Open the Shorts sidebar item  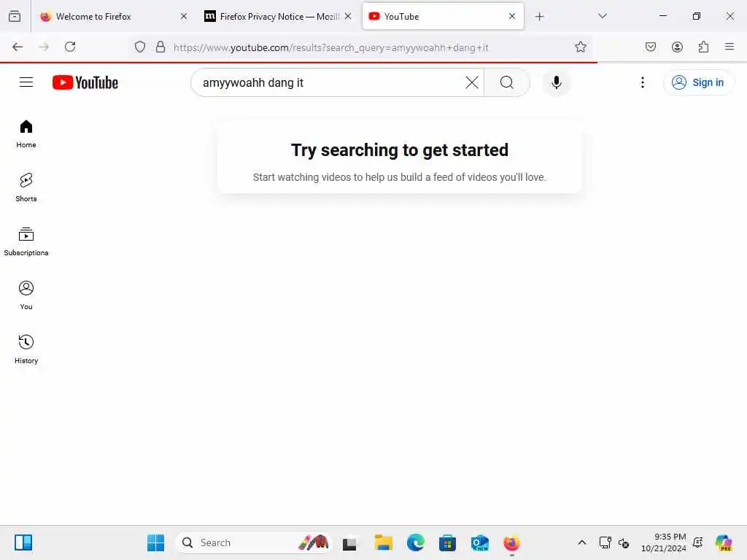click(x=26, y=187)
